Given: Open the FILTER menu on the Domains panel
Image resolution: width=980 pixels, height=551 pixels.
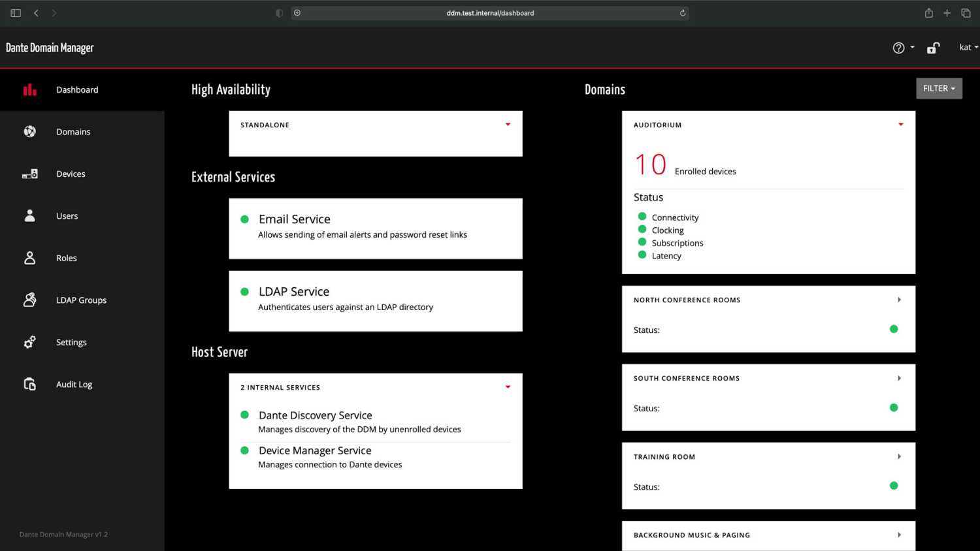Looking at the screenshot, I should click(939, 88).
